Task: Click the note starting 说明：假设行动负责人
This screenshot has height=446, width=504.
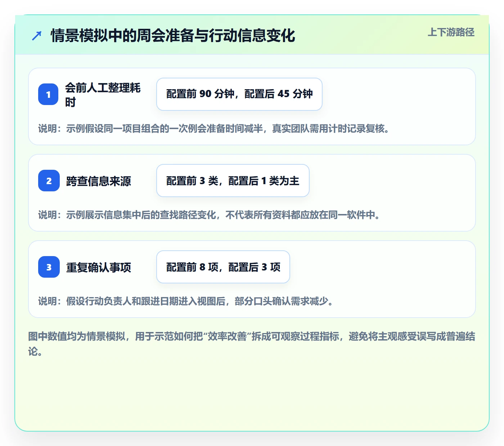Action: pyautogui.click(x=186, y=301)
